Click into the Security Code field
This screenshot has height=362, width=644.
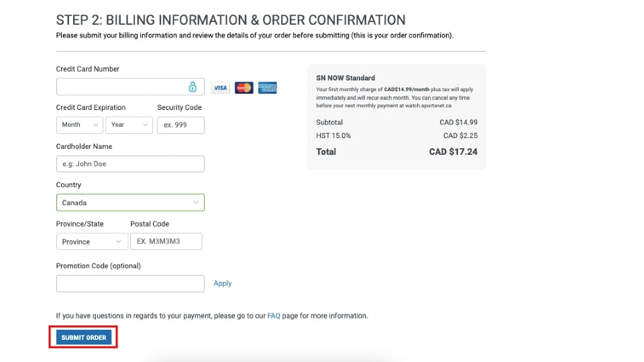pyautogui.click(x=180, y=125)
